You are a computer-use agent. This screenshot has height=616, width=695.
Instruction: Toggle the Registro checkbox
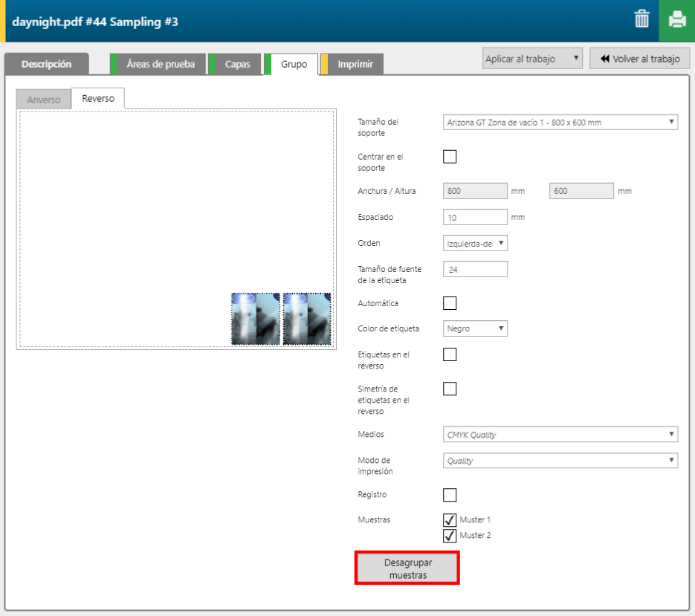coord(450,495)
